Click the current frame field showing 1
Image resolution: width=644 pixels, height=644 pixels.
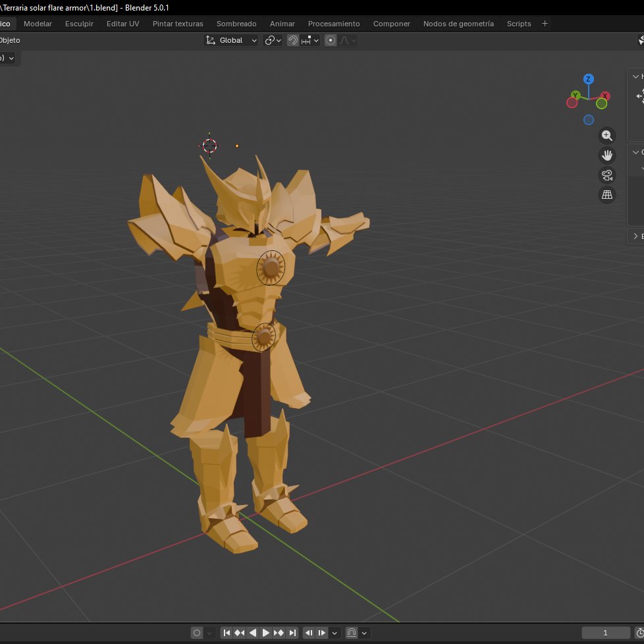(606, 633)
